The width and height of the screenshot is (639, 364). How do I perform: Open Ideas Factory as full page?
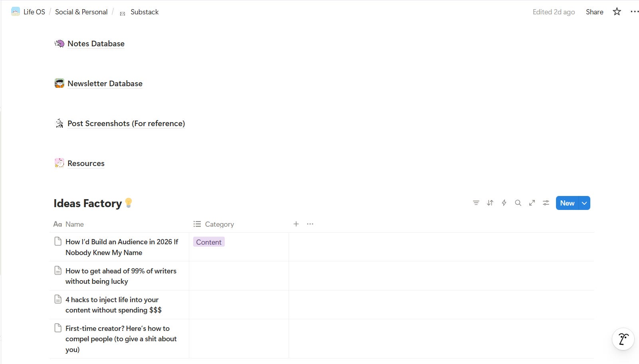[x=532, y=203]
